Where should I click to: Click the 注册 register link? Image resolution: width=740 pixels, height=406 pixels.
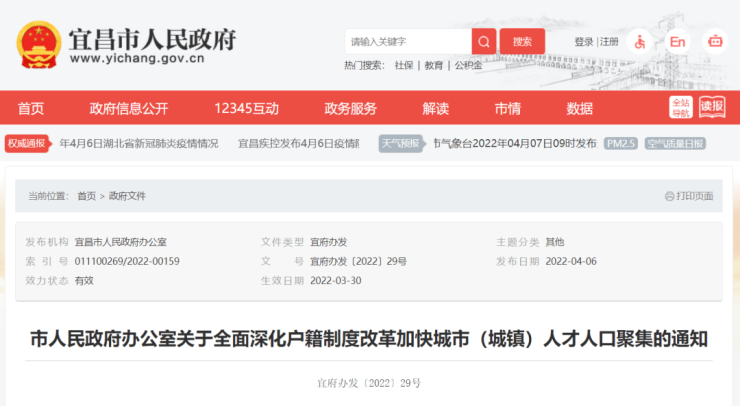tap(609, 42)
